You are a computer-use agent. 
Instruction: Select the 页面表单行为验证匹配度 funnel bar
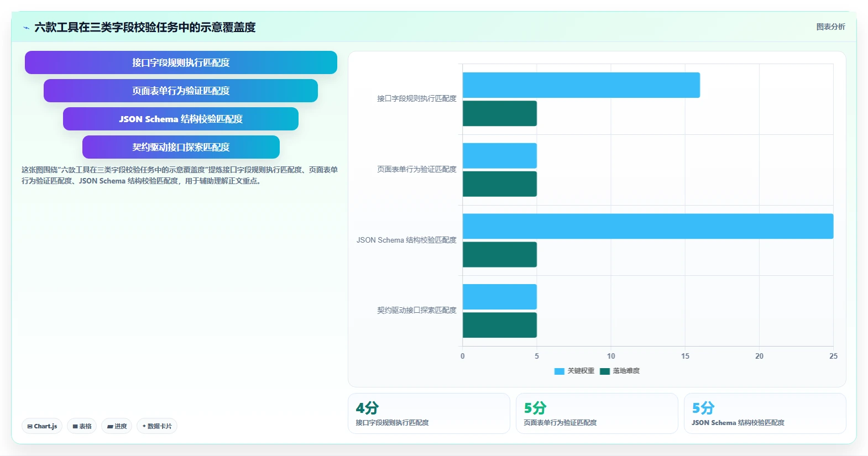click(x=181, y=91)
